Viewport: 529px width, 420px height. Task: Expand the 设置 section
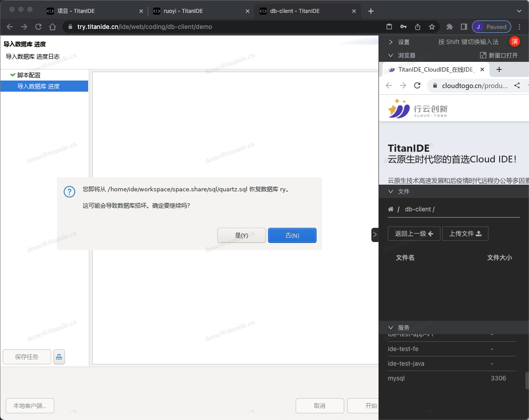pos(391,42)
